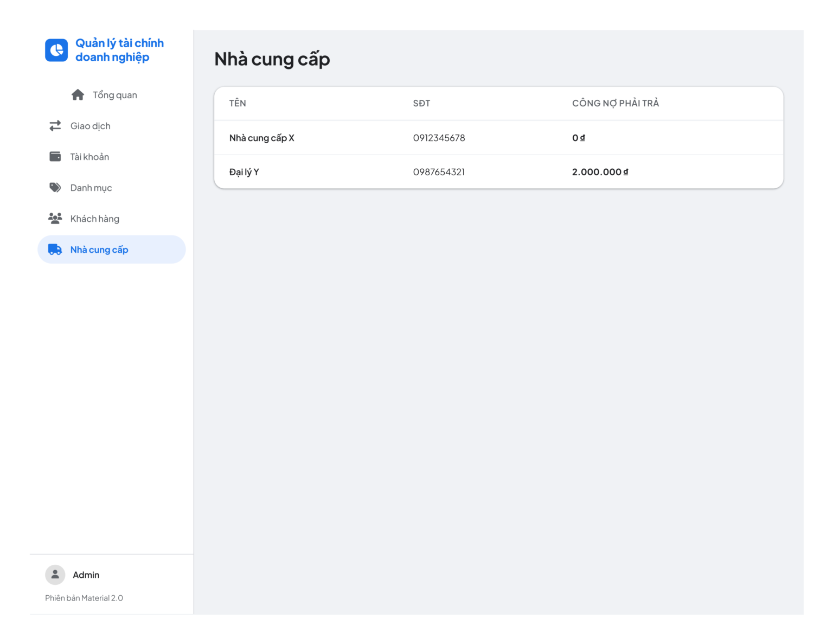833x644 pixels.
Task: Click the CÔNG NỢ PHẢI TRẢ column header
Action: tap(616, 103)
